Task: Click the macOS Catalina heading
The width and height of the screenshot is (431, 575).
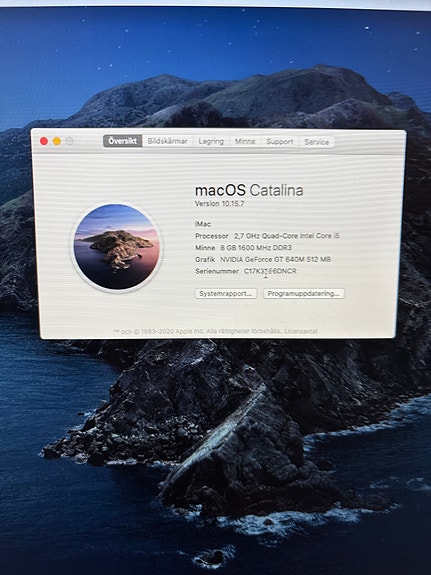Action: click(249, 190)
